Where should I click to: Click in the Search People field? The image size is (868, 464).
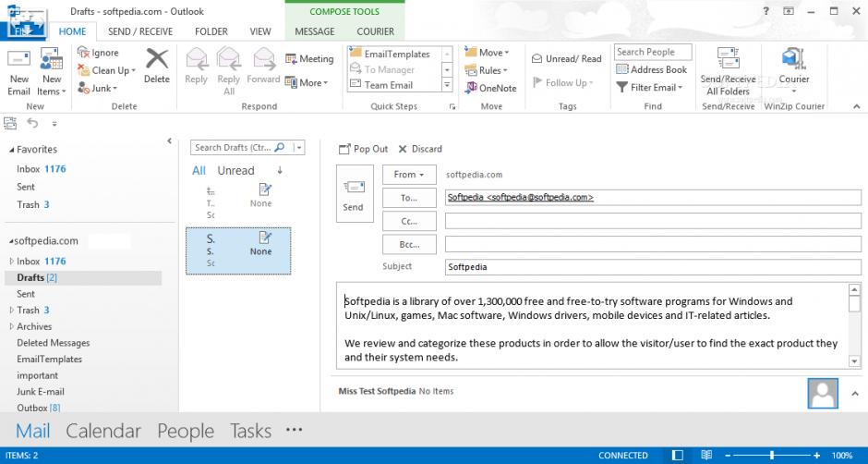pyautogui.click(x=653, y=52)
